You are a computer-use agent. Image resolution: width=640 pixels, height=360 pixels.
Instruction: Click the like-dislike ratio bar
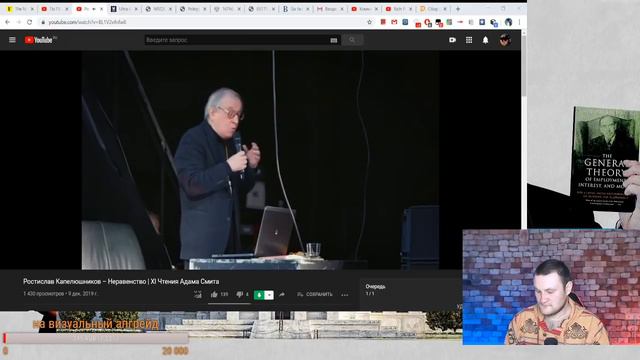(229, 304)
